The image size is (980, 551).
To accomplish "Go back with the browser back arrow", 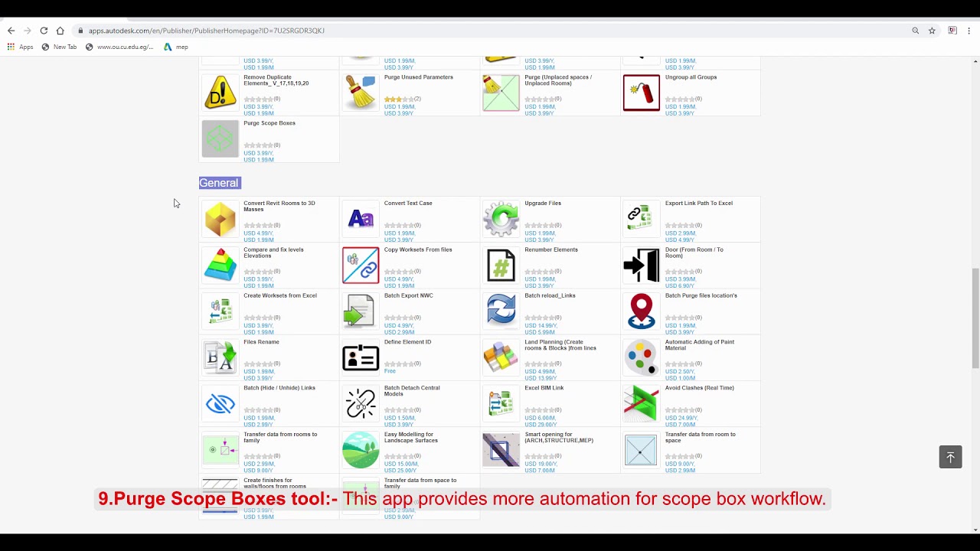I will (11, 31).
